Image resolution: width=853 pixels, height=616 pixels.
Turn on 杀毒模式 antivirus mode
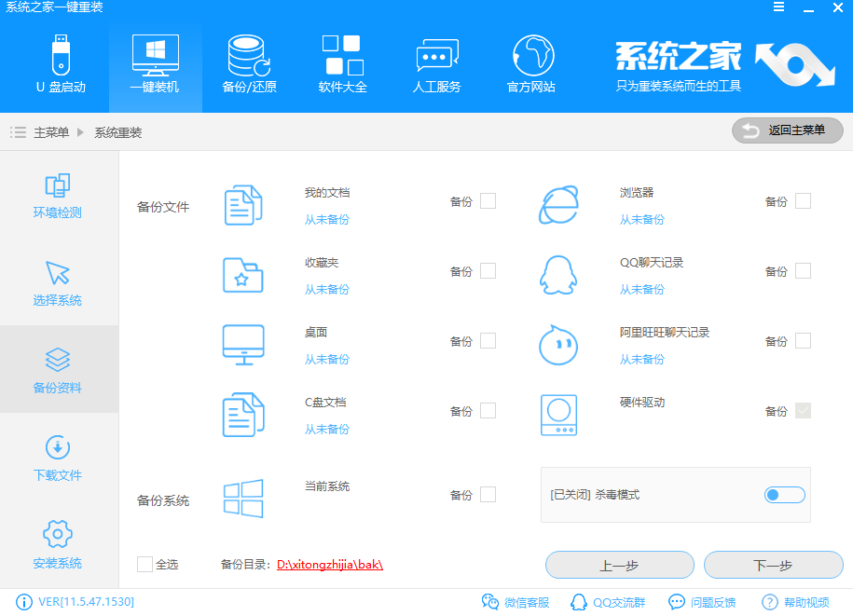[x=784, y=495]
